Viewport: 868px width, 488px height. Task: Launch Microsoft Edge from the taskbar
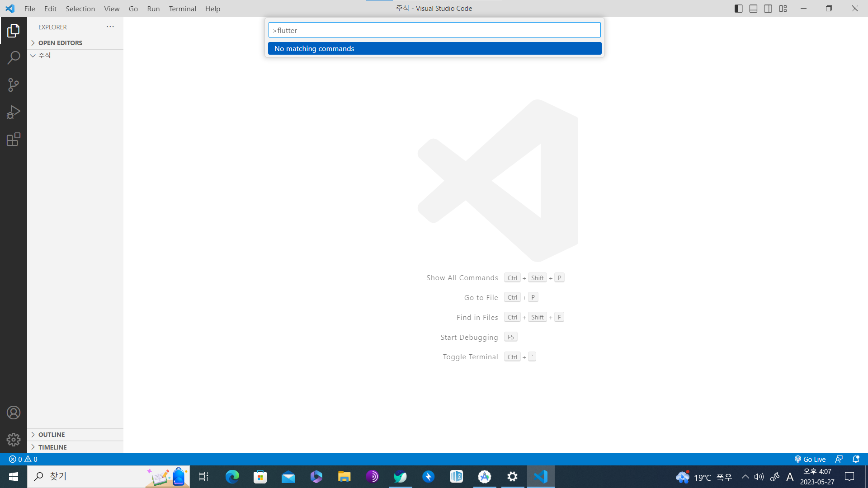point(232,477)
